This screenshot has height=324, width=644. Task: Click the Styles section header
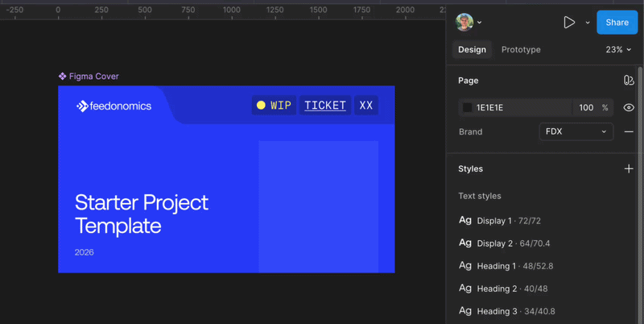(471, 168)
